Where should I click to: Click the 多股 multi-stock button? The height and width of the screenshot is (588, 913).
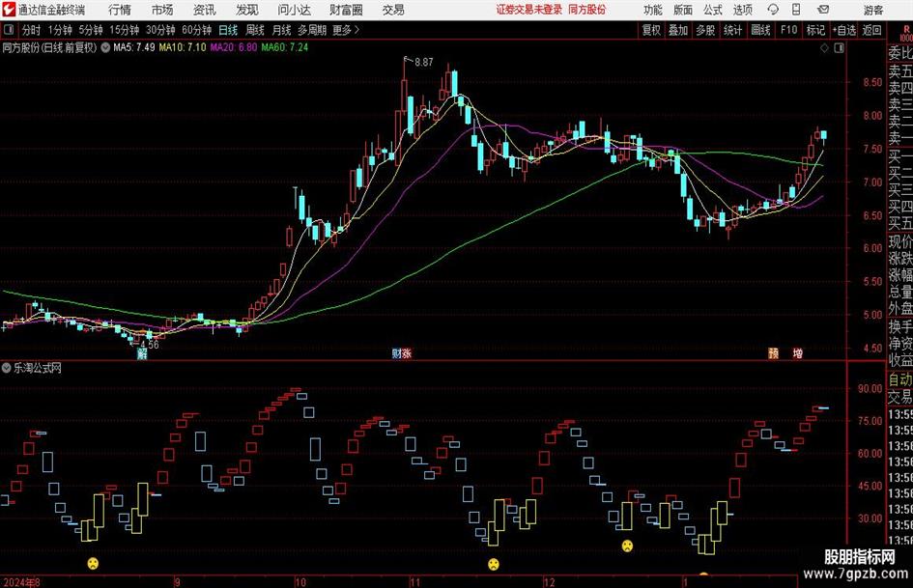click(705, 30)
